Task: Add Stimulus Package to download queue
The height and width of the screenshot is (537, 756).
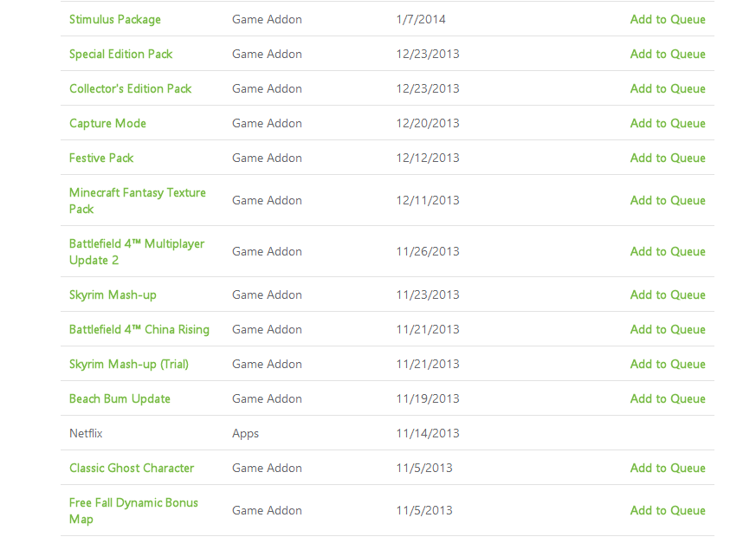Action: 668,19
